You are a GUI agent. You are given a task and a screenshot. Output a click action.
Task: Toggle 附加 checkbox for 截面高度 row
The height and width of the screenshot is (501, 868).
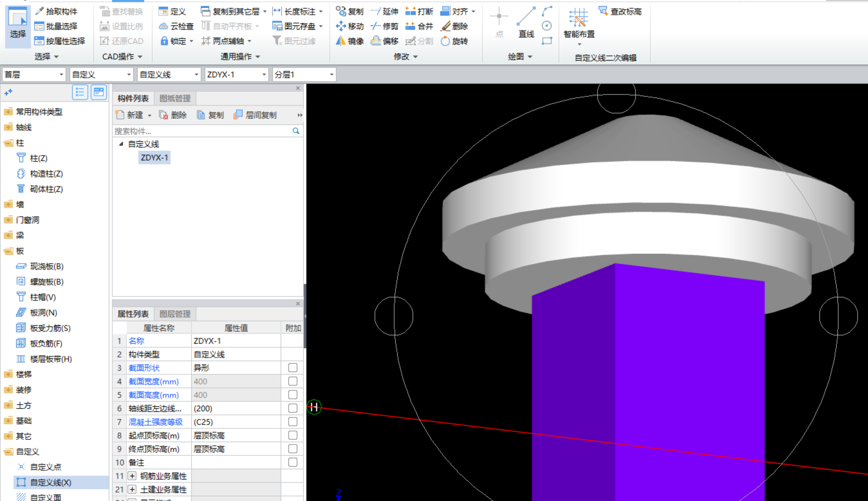point(293,395)
